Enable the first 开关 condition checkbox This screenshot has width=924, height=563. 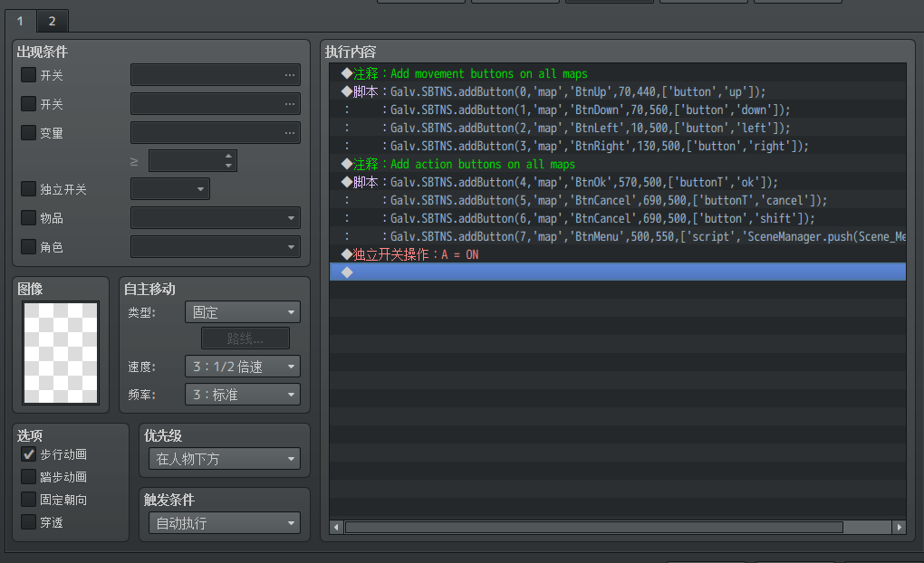click(x=28, y=75)
